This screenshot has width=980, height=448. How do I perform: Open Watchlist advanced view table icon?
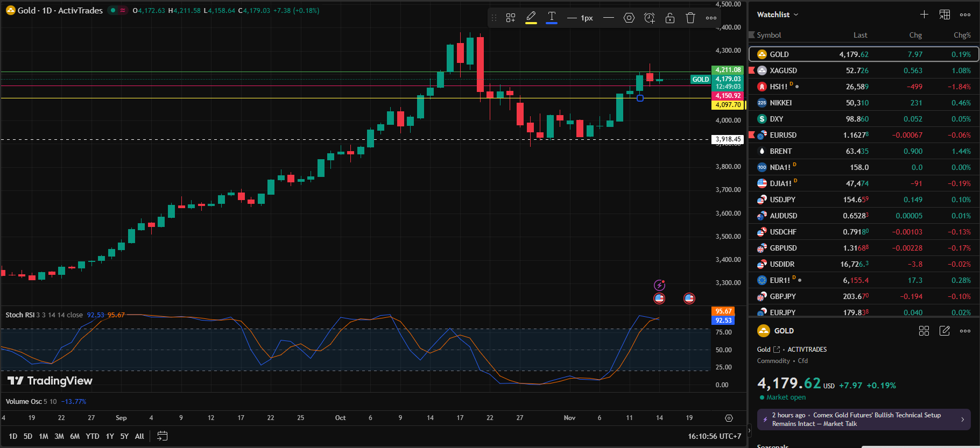pos(944,15)
